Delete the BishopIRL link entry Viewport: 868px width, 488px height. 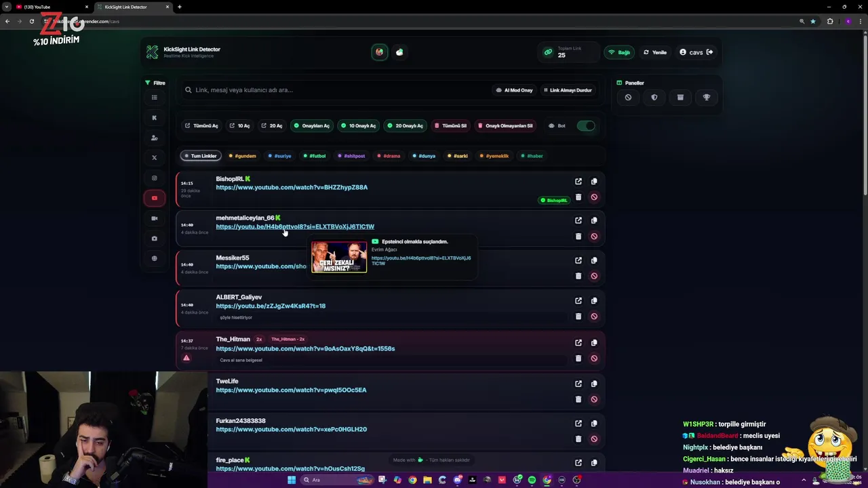tap(578, 197)
